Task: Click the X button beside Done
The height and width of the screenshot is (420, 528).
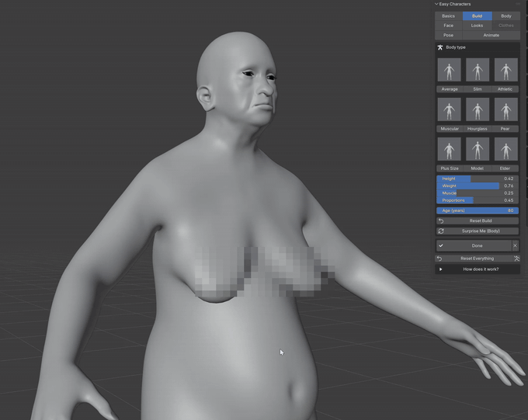Action: tap(516, 245)
